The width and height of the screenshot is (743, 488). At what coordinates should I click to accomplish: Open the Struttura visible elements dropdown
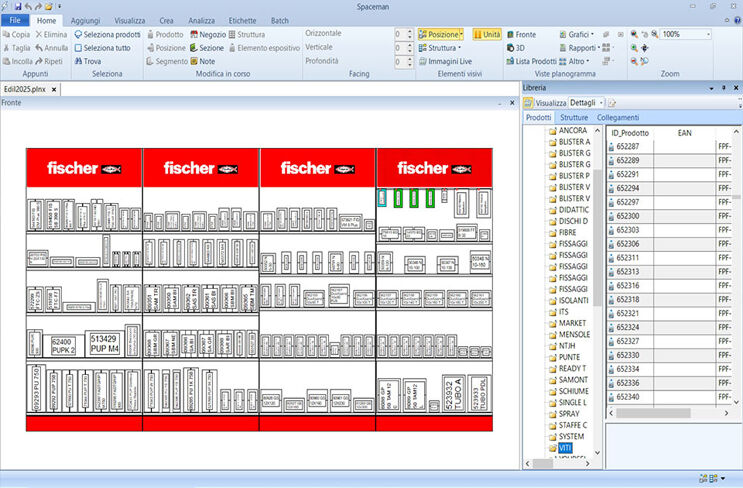[459, 48]
